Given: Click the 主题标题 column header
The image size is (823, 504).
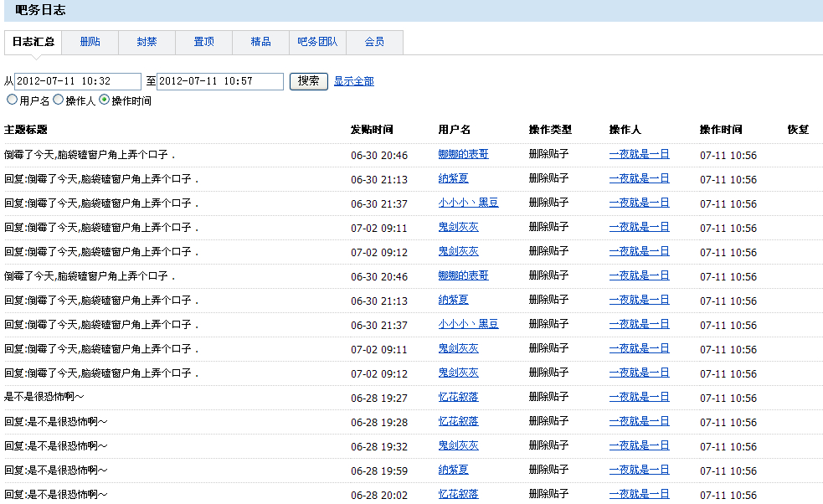Looking at the screenshot, I should point(26,130).
